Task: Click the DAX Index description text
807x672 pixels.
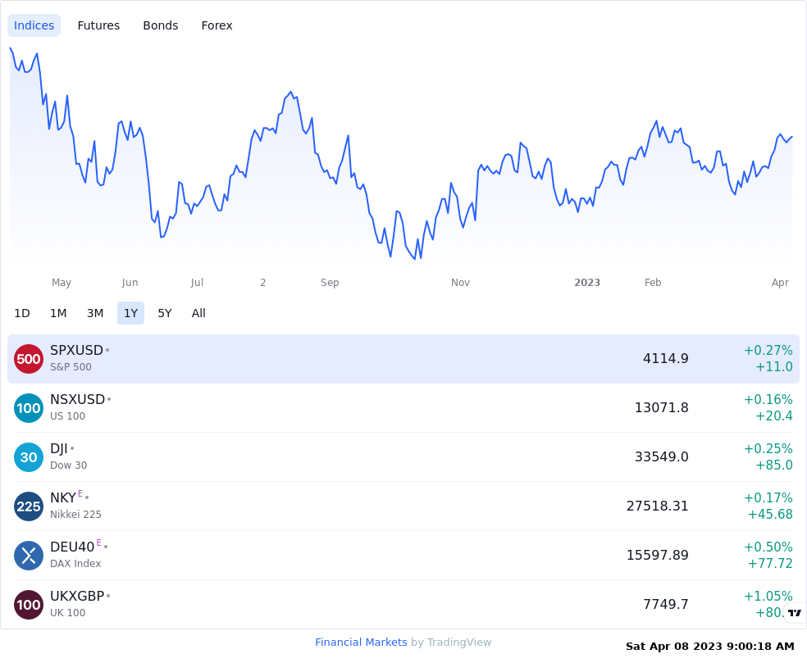Action: [75, 563]
